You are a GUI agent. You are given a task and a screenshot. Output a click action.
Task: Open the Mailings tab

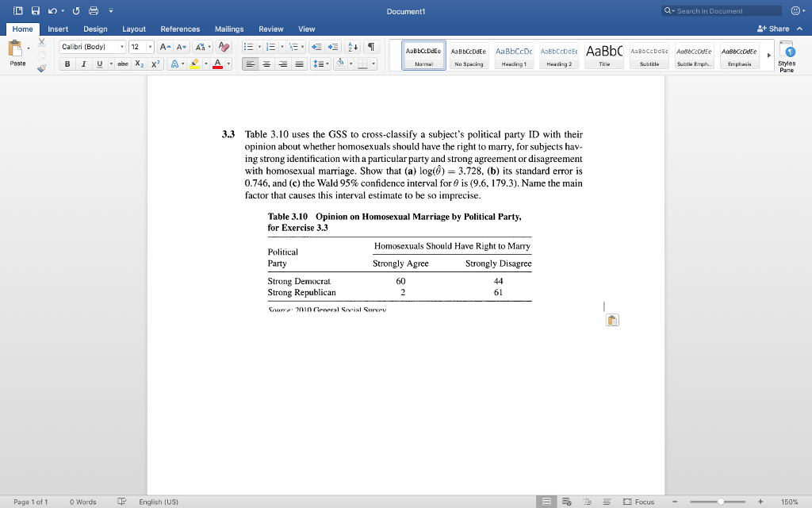229,29
